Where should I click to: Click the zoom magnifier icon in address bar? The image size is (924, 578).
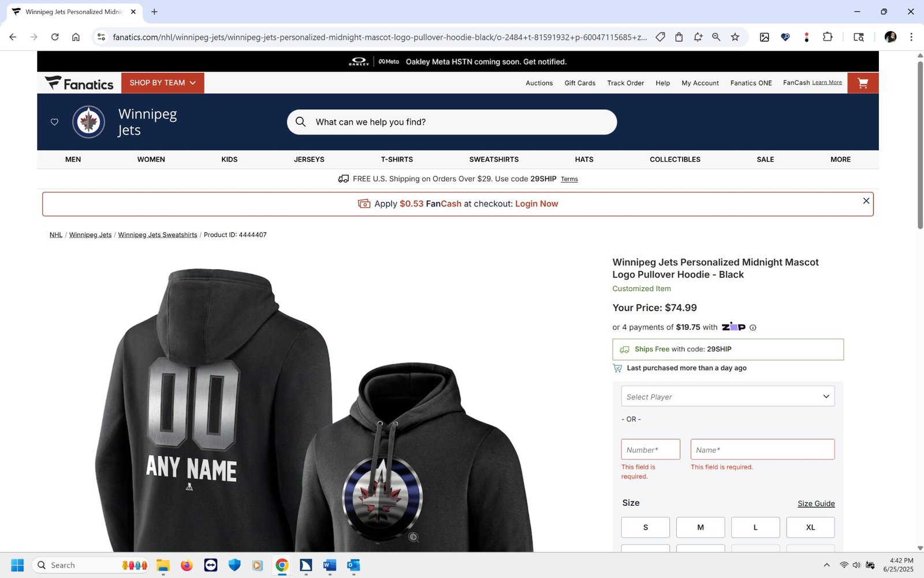coord(716,37)
